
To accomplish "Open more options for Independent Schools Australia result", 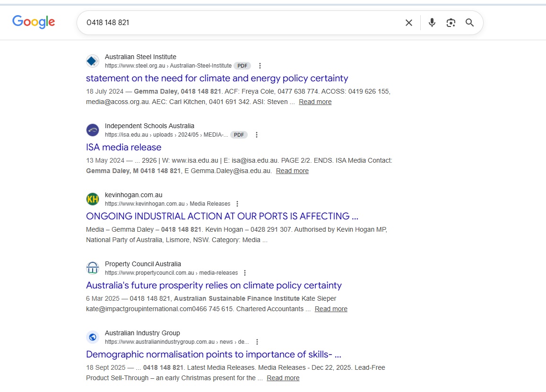I will tap(257, 135).
